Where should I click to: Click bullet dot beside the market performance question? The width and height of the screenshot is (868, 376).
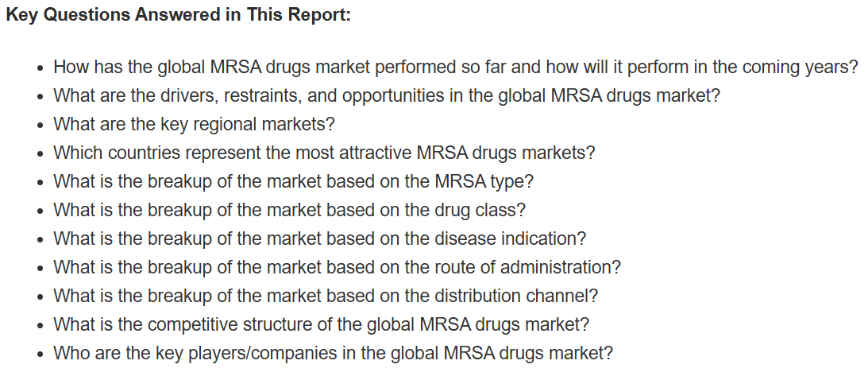point(40,68)
